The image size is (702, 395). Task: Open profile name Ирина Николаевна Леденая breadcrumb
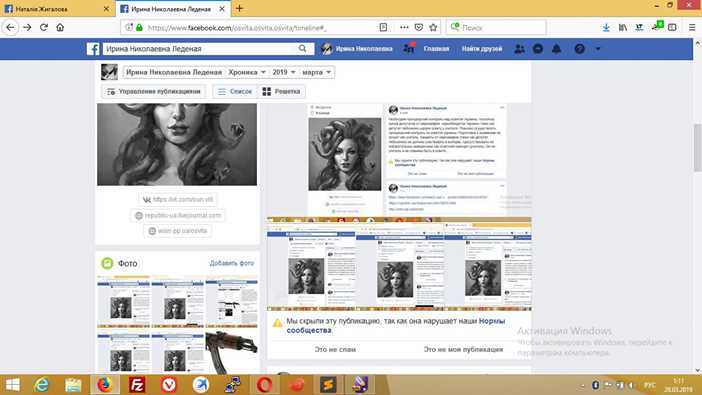tap(174, 72)
